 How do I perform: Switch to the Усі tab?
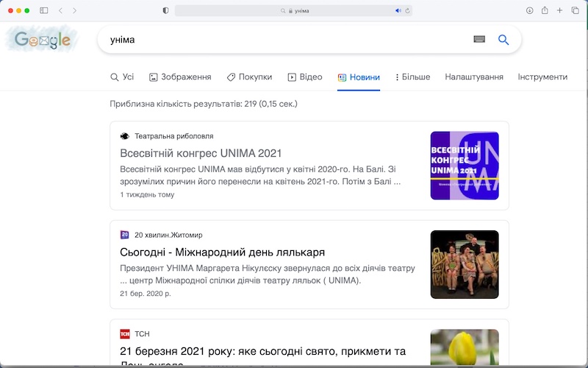click(x=122, y=77)
